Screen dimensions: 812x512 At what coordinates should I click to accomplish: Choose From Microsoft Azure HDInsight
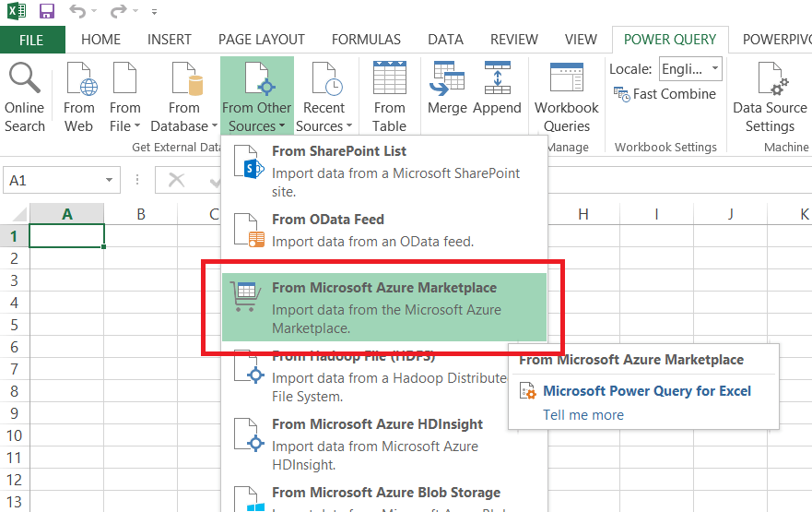click(x=383, y=444)
